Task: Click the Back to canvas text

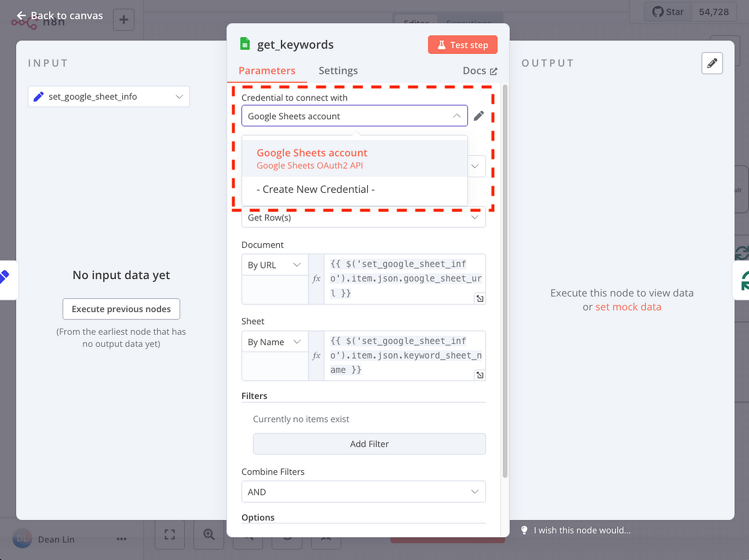Action: tap(67, 16)
